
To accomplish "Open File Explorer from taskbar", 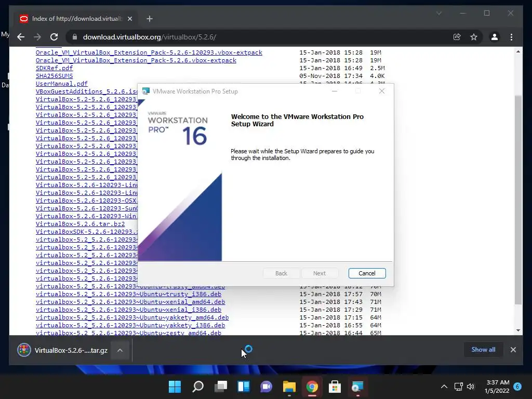I will tap(289, 387).
